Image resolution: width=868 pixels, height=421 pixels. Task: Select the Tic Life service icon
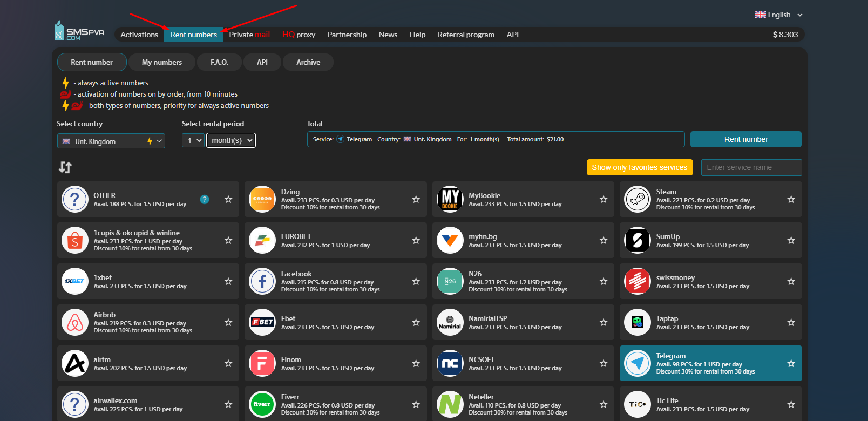coord(638,404)
